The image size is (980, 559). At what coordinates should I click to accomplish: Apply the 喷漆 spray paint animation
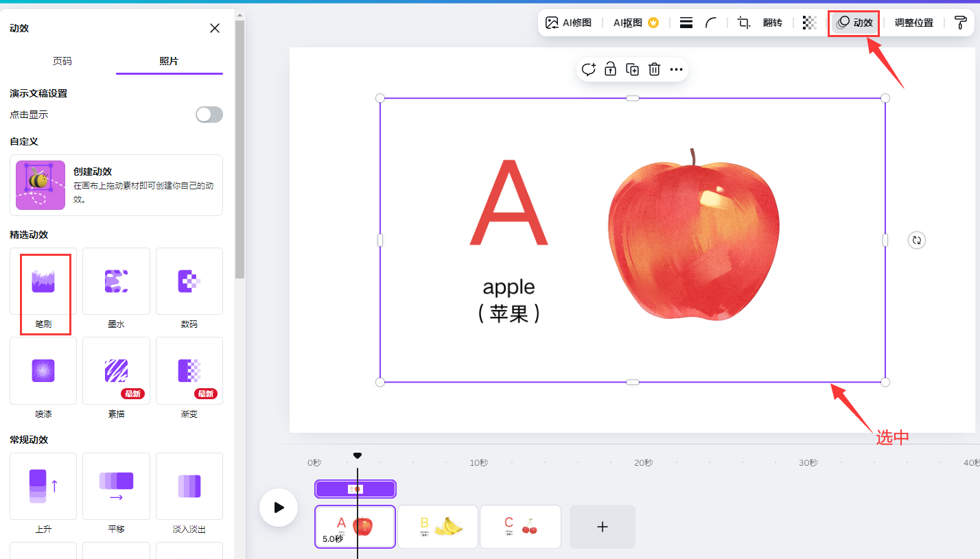point(43,370)
